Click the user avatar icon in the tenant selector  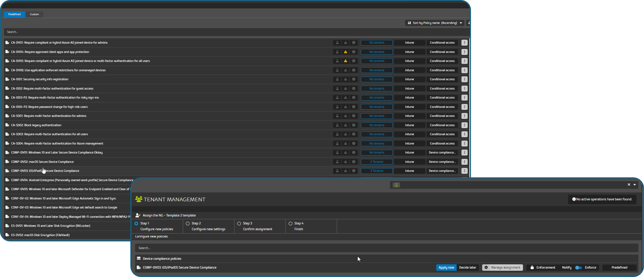(396, 185)
